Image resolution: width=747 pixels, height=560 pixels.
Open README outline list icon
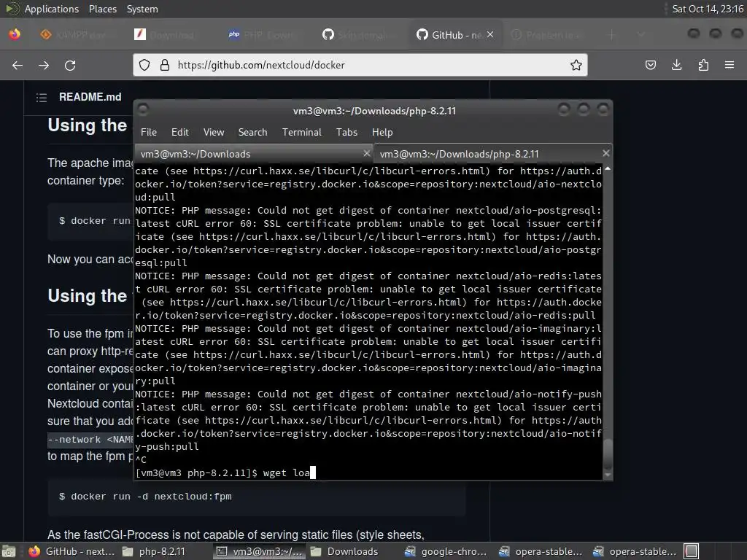(x=42, y=98)
